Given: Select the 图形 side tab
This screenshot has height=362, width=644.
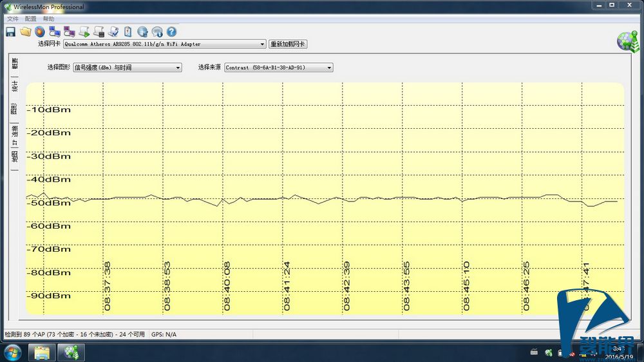Looking at the screenshot, I should [14, 108].
